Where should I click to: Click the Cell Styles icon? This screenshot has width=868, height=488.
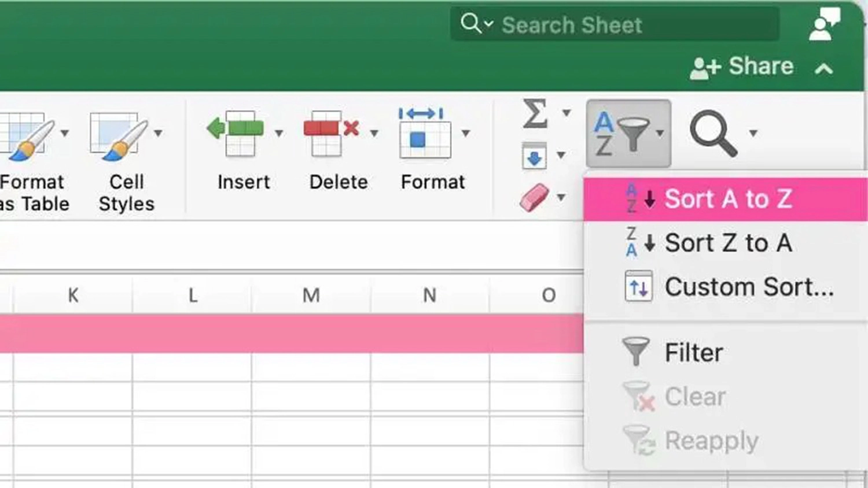118,136
